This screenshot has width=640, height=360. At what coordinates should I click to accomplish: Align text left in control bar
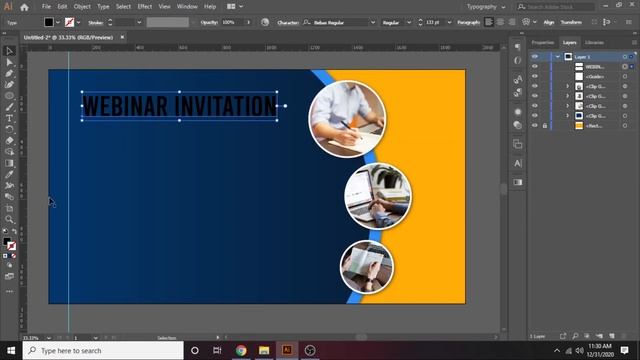(489, 22)
